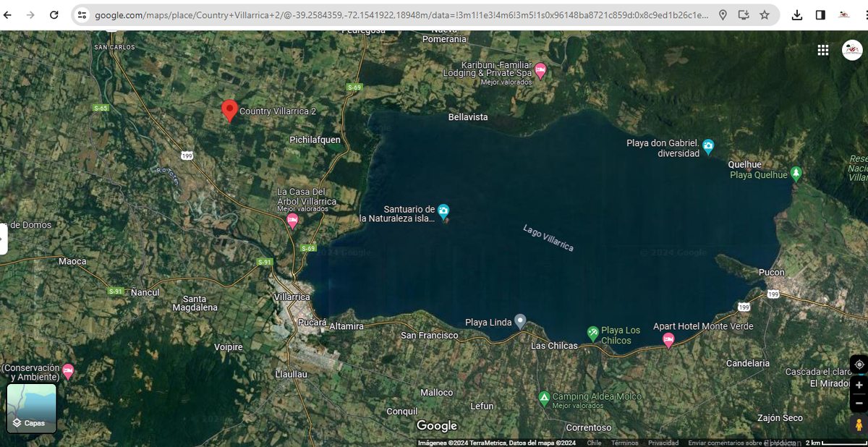Viewport: 868px width, 447px height.
Task: Select the Conservación y Ambiente hotel marker
Action: pyautogui.click(x=68, y=372)
